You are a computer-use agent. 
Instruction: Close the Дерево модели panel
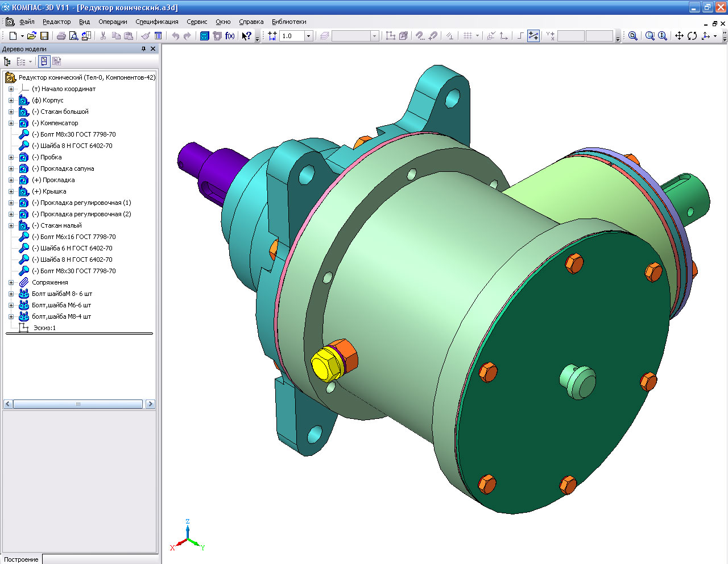point(153,49)
